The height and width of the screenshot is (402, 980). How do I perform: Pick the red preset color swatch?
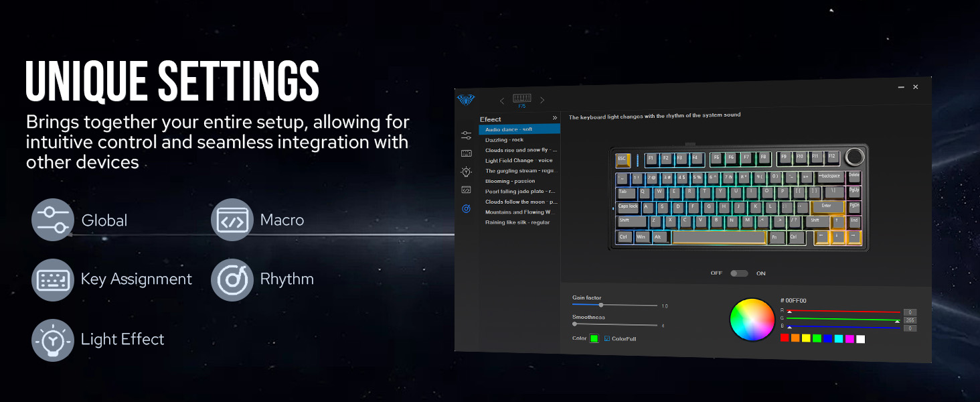coord(785,338)
